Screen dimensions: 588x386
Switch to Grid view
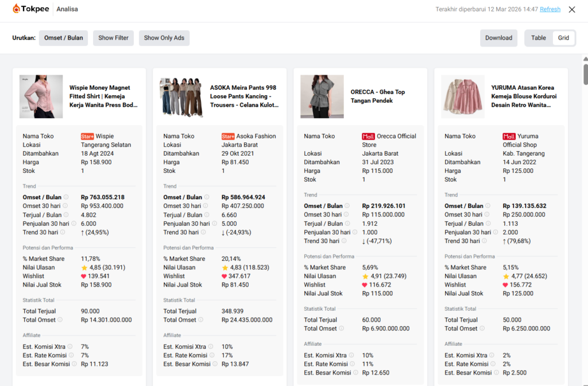(563, 38)
